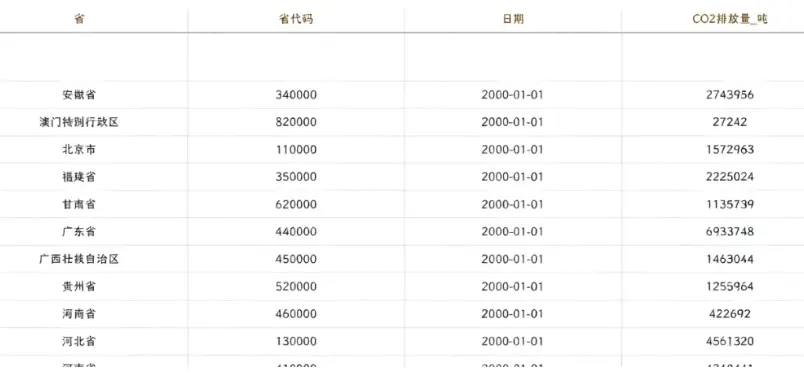This screenshot has height=375, width=804.
Task: Select the 澳门特别行政区 cell
Action: point(79,122)
